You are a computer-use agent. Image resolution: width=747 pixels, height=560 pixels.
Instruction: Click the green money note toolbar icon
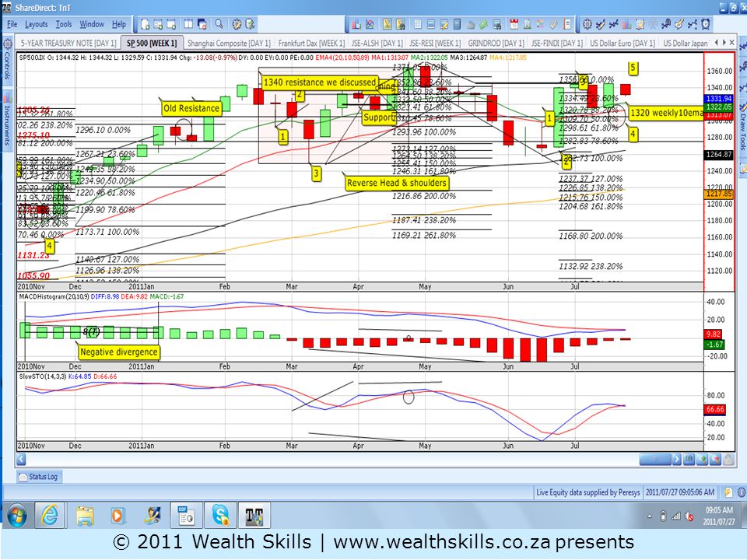point(483,24)
